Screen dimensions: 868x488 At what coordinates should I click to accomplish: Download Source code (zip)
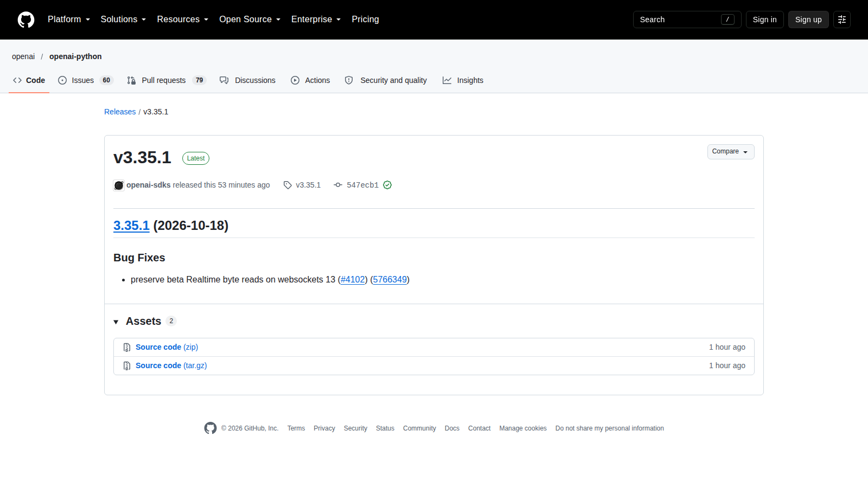pos(167,347)
